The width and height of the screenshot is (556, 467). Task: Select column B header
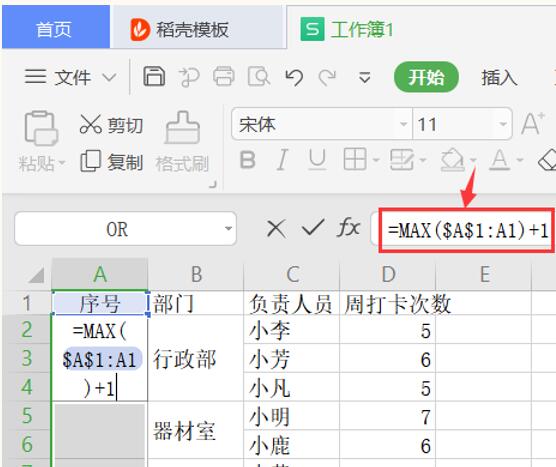point(196,274)
